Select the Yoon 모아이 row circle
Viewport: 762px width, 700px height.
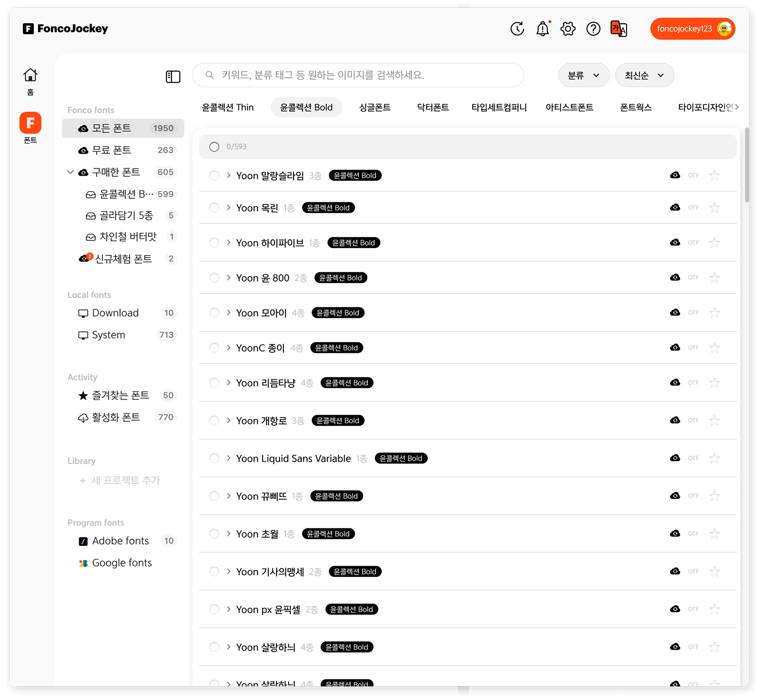click(x=214, y=313)
